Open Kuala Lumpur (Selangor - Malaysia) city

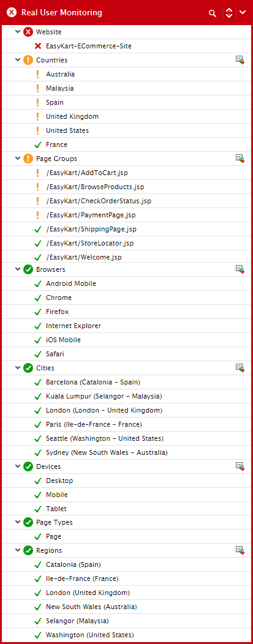pos(104,396)
